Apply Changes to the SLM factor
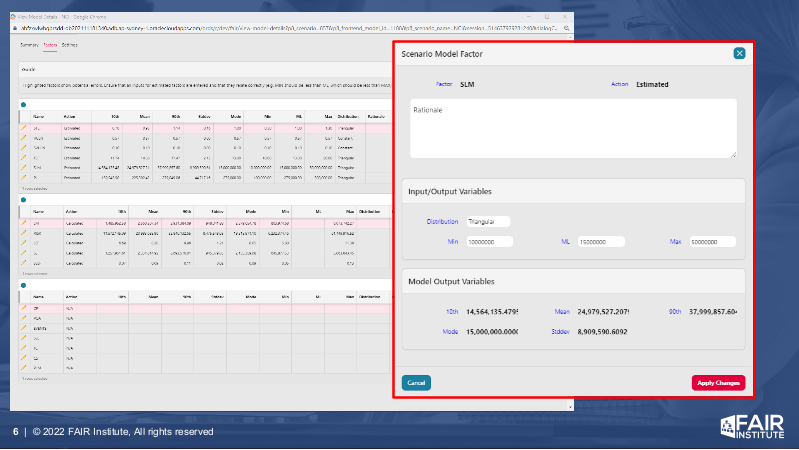Screen dimensions: 799x450 [718, 383]
